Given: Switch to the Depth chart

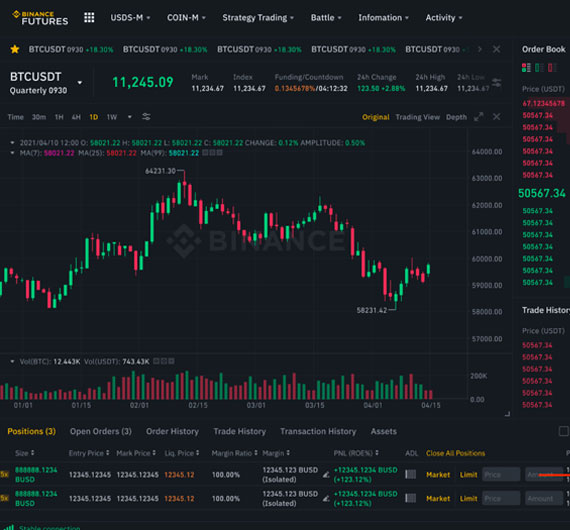Looking at the screenshot, I should (x=456, y=117).
